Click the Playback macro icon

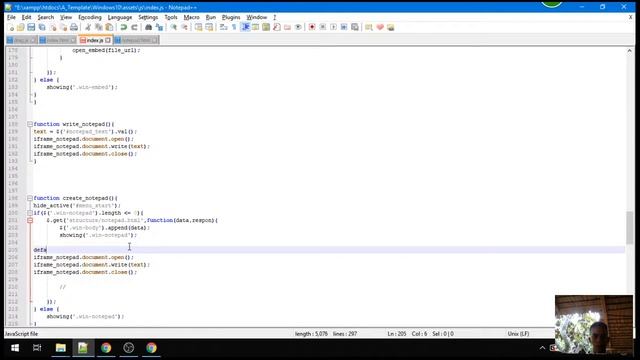point(333,27)
